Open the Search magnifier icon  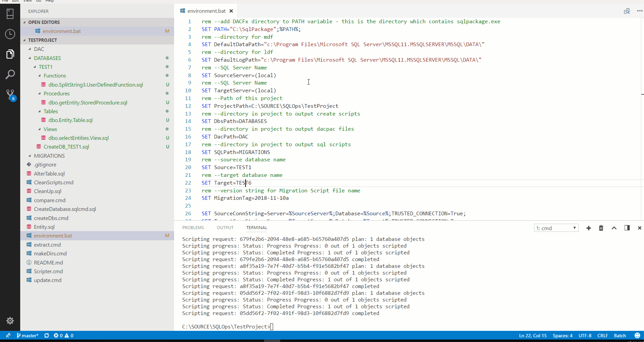(10, 74)
